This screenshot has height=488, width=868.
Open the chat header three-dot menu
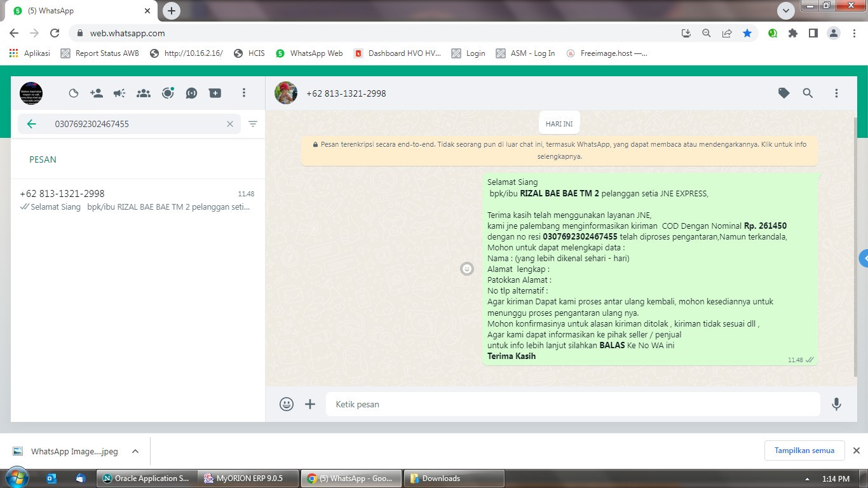836,93
